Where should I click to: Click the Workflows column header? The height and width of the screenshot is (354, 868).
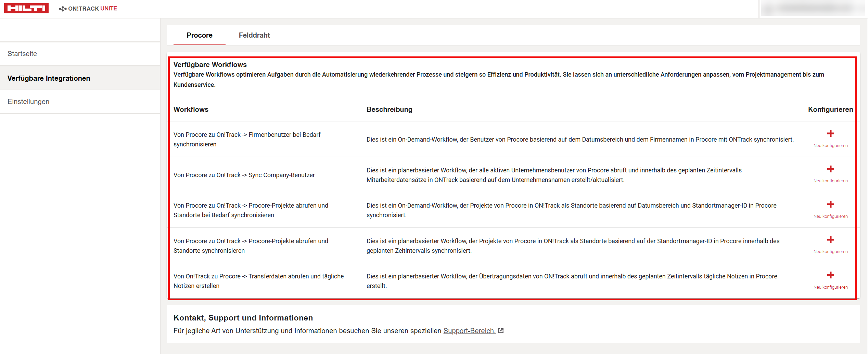[191, 109]
